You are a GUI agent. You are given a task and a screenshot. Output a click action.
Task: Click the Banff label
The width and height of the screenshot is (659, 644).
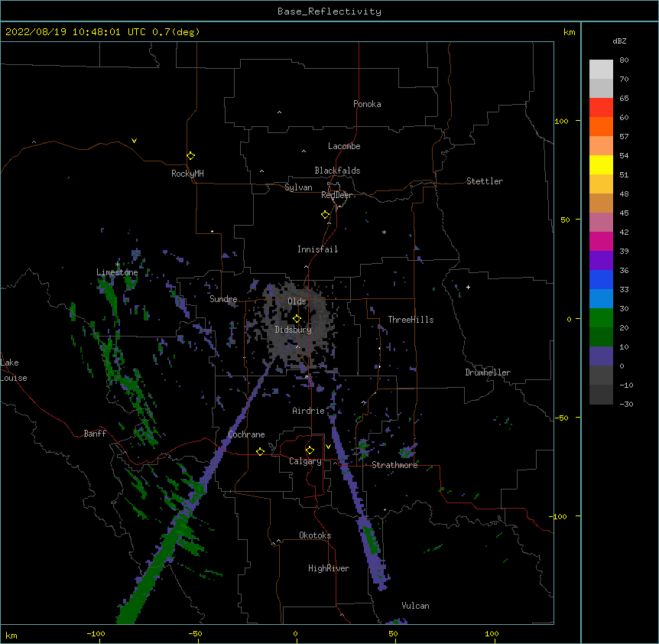pyautogui.click(x=95, y=434)
